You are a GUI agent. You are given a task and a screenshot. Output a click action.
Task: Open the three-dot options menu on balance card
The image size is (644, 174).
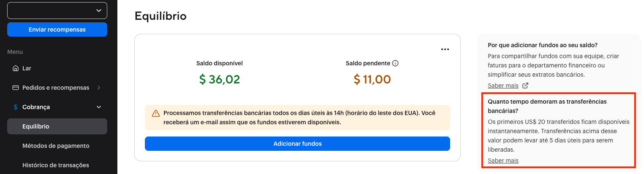click(445, 49)
